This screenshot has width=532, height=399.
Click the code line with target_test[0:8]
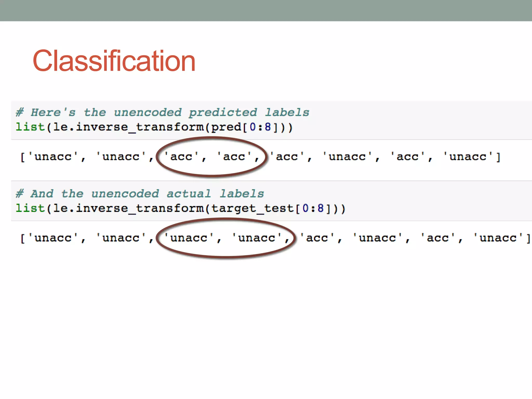[181, 209]
